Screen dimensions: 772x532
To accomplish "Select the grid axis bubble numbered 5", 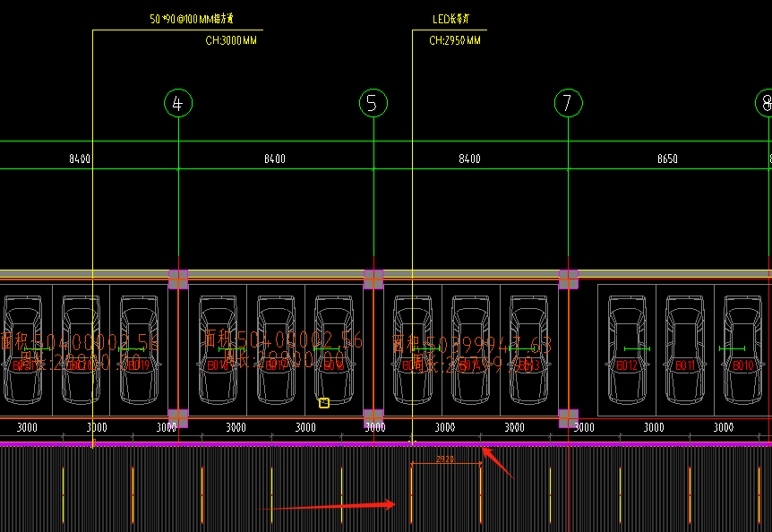I will 373,103.
